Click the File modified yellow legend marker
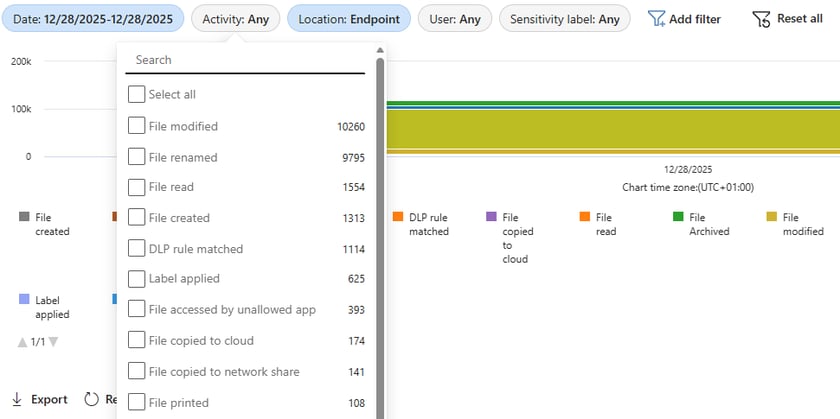This screenshot has width=840, height=419. [771, 217]
